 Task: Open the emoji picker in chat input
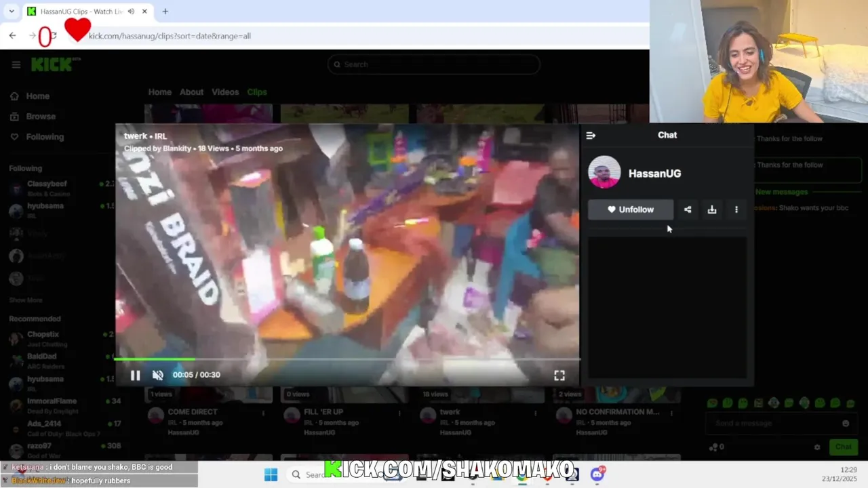846,424
